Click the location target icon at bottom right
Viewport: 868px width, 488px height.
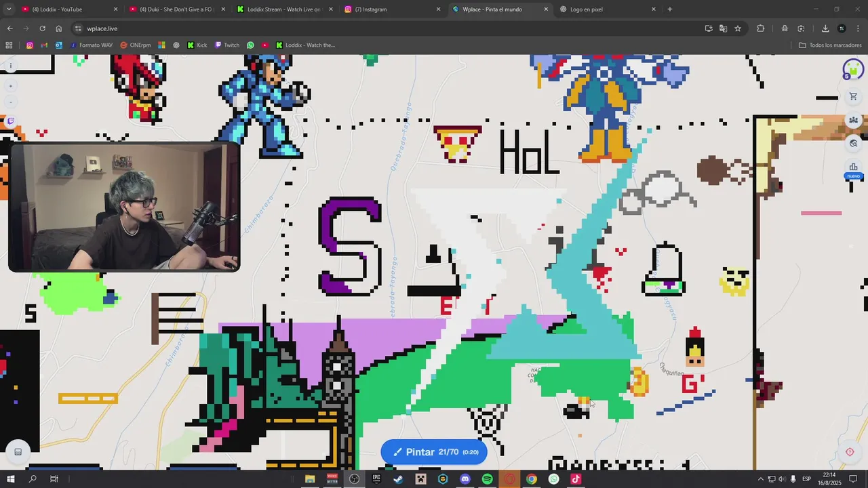(x=850, y=452)
